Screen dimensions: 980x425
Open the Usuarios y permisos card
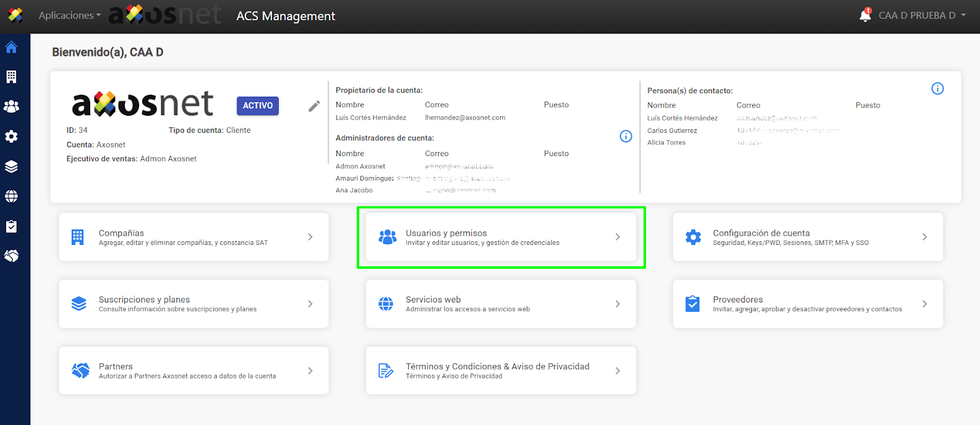pyautogui.click(x=500, y=237)
